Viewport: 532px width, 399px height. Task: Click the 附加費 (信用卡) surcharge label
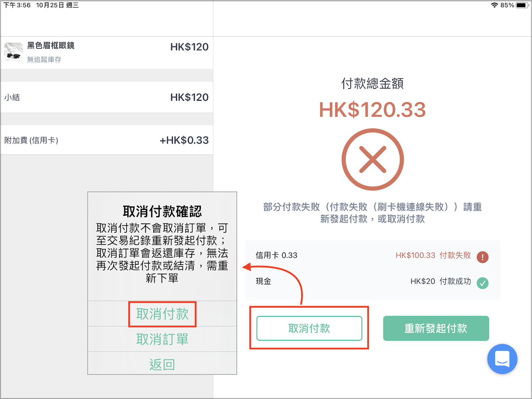click(x=32, y=140)
